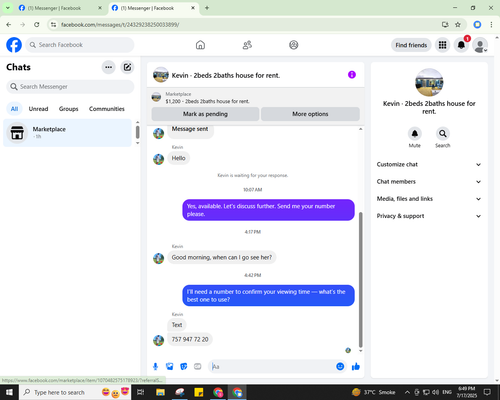Open the Groups icon in top navigation
500x400 pixels.
click(x=294, y=45)
